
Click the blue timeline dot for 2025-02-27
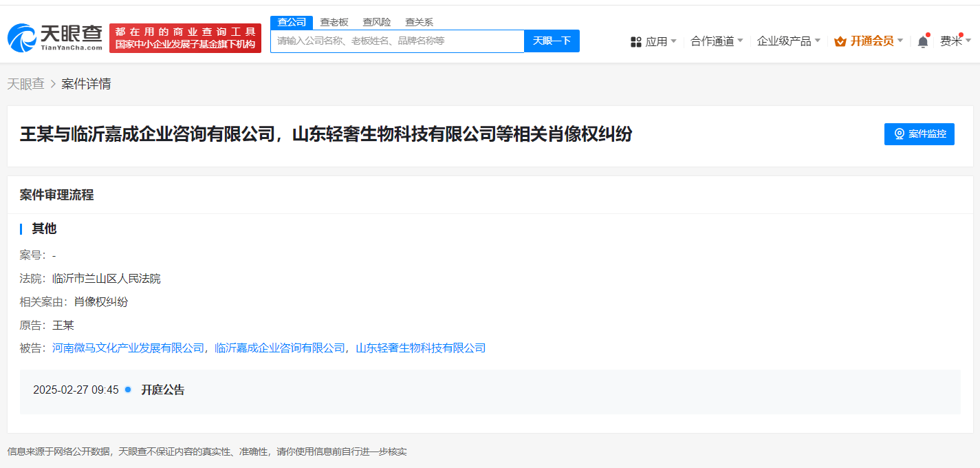click(x=128, y=390)
